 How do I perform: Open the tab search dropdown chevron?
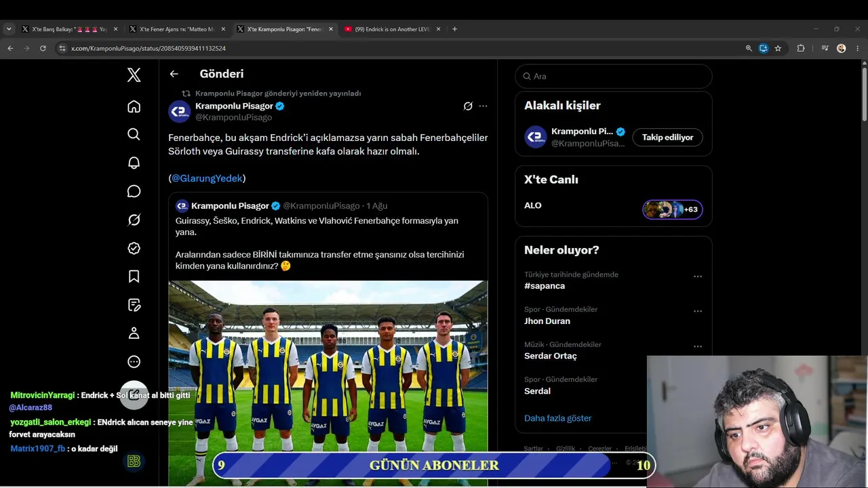9,29
